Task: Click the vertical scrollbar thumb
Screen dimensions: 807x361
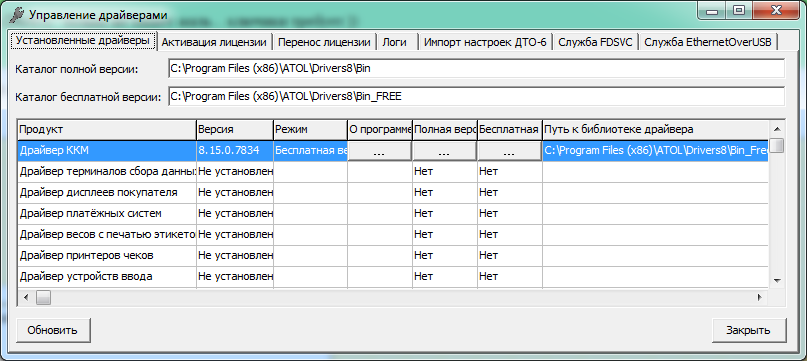Action: (777, 145)
